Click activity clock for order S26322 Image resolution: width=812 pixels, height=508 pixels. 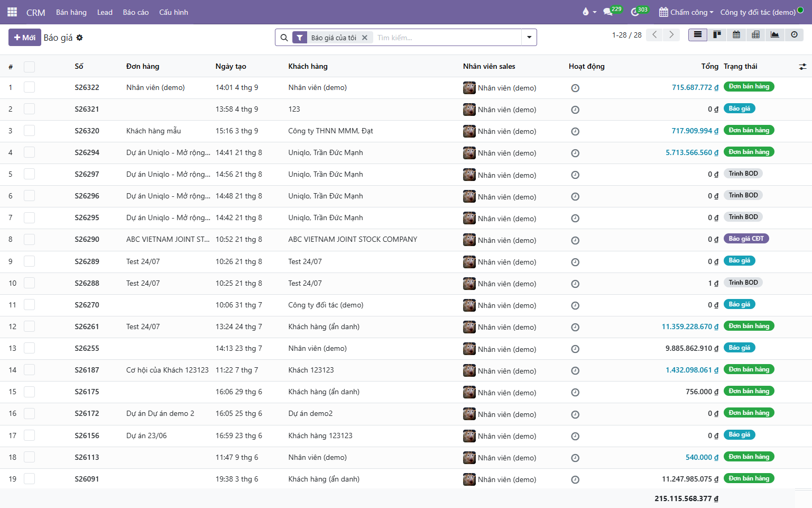point(575,88)
